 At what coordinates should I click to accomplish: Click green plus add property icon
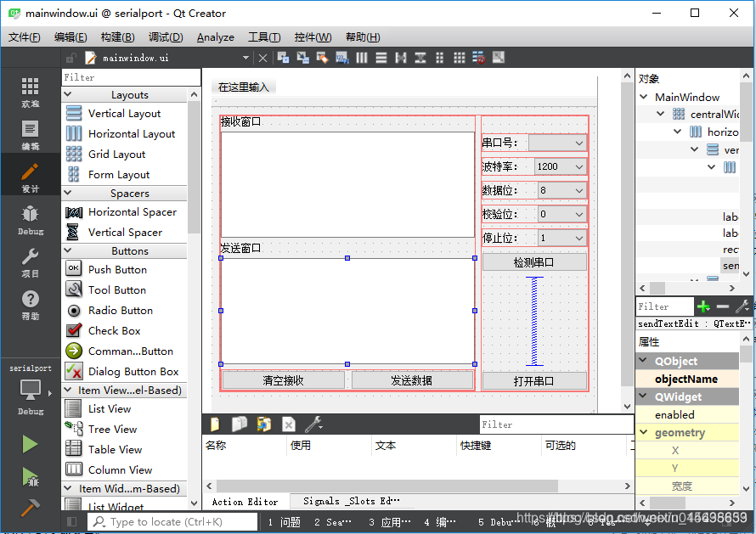[703, 306]
